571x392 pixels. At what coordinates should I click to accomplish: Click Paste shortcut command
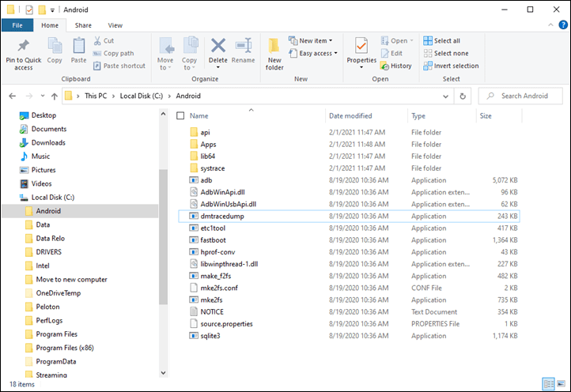click(x=119, y=66)
